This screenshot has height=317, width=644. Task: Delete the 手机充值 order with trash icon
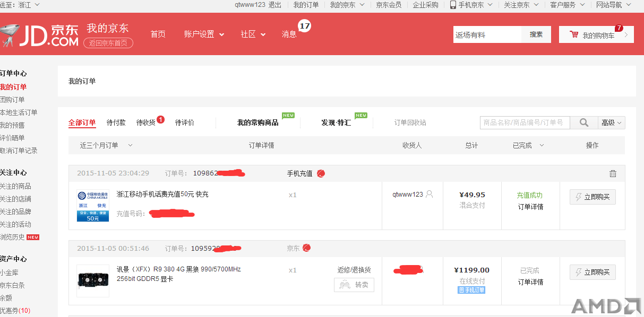coord(613,173)
